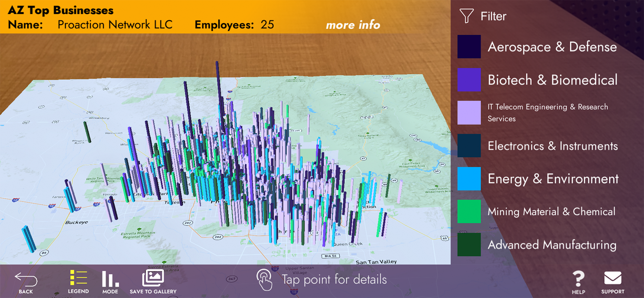Viewport: 644px width, 298px height.
Task: Filter by Biotech & Biomedical label
Action: [552, 80]
